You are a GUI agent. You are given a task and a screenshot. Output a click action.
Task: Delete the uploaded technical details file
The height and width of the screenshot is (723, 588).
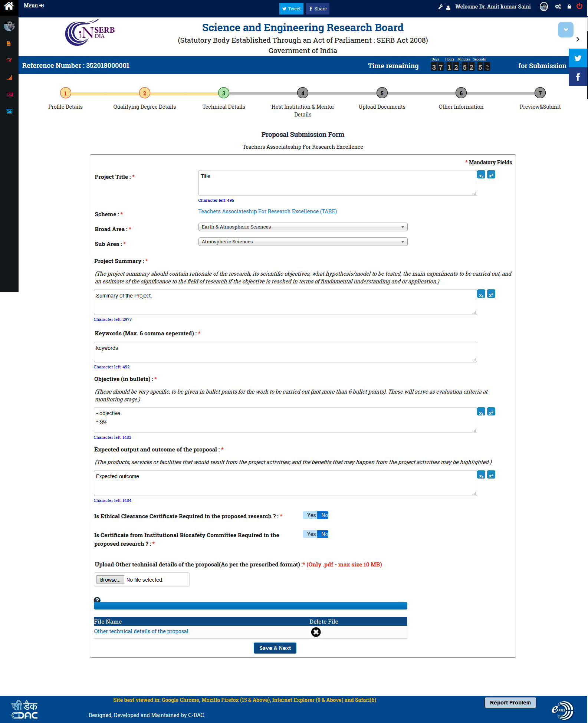click(316, 632)
